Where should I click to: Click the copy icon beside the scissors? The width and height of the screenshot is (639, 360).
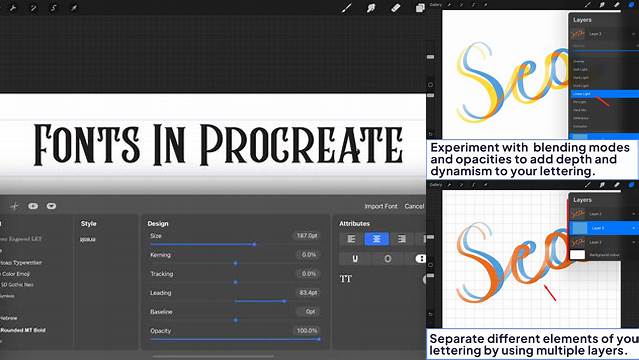[33, 206]
